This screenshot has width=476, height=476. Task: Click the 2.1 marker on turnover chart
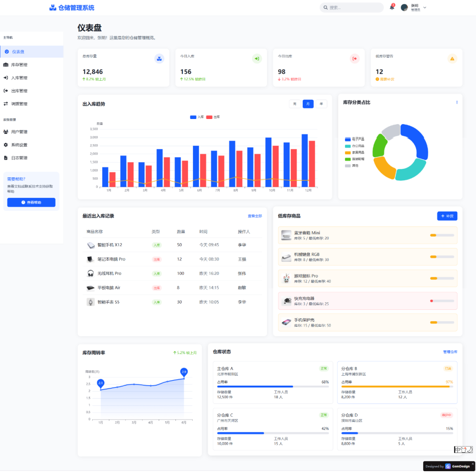click(100, 383)
